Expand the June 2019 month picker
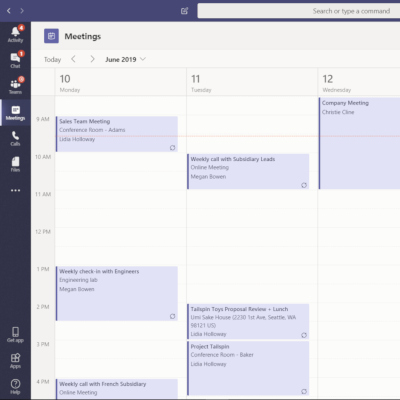Image resolution: width=400 pixels, height=400 pixels. 125,59
